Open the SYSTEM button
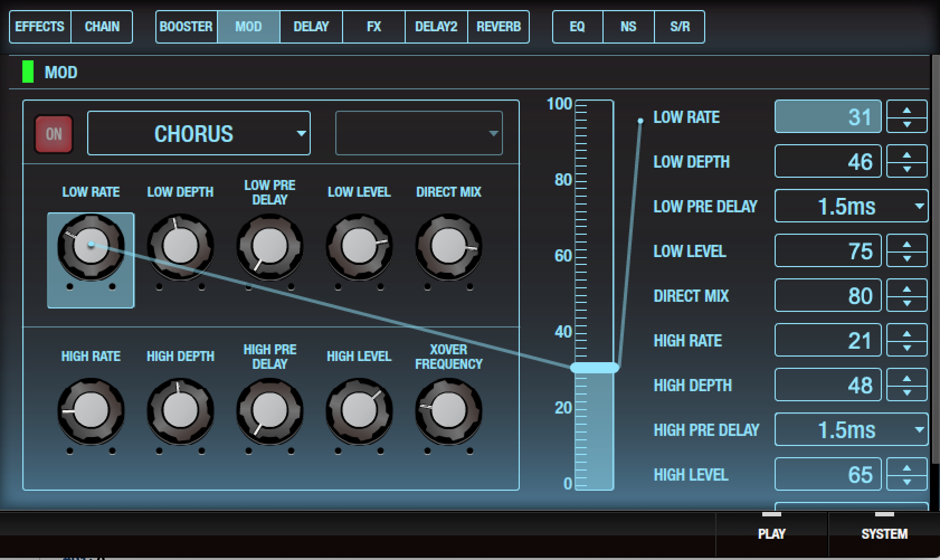 coord(884,533)
